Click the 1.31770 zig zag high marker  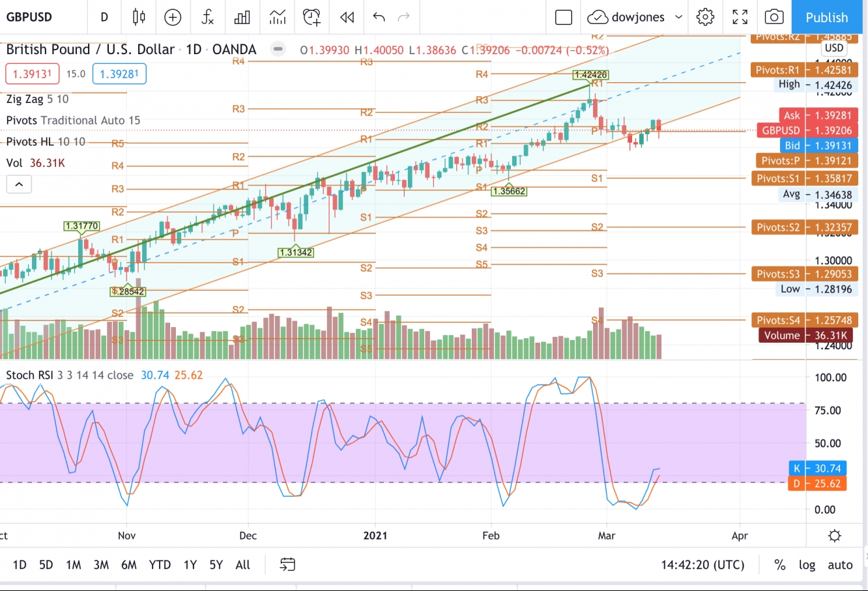81,226
